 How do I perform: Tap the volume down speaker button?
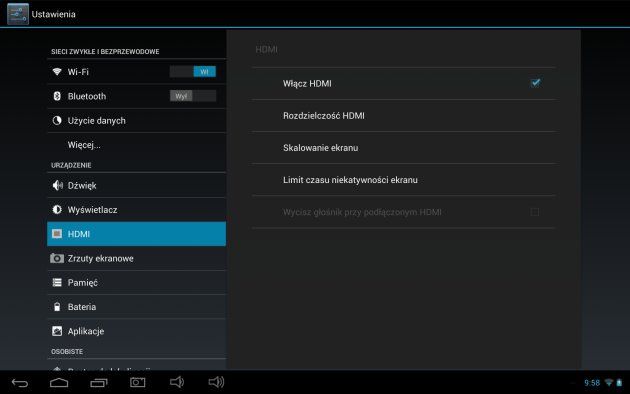point(177,382)
